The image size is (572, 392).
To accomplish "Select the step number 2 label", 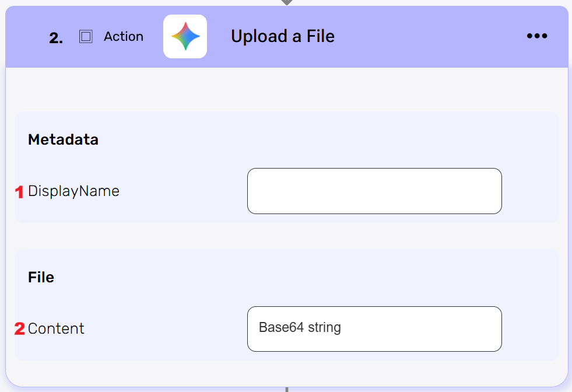I will click(x=56, y=38).
